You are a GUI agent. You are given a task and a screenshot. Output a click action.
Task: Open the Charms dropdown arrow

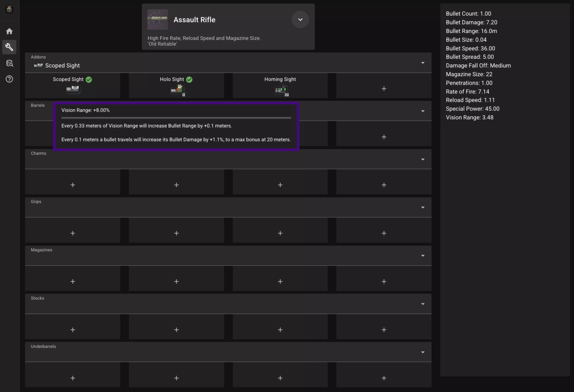(x=423, y=159)
